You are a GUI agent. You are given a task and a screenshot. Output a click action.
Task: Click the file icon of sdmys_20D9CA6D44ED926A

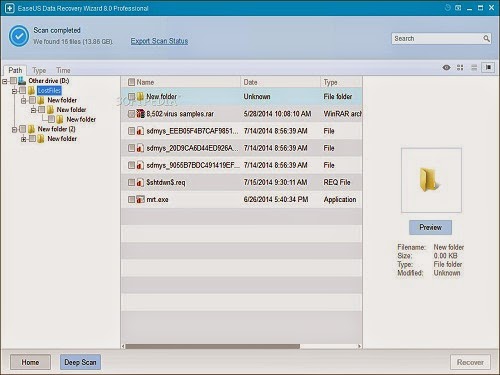click(x=140, y=148)
